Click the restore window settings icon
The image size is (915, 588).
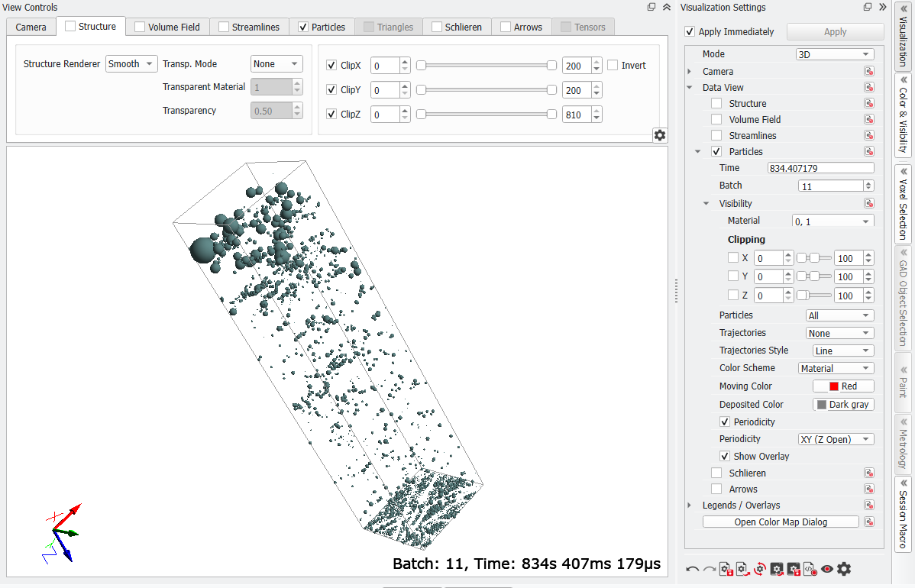pyautogui.click(x=777, y=570)
